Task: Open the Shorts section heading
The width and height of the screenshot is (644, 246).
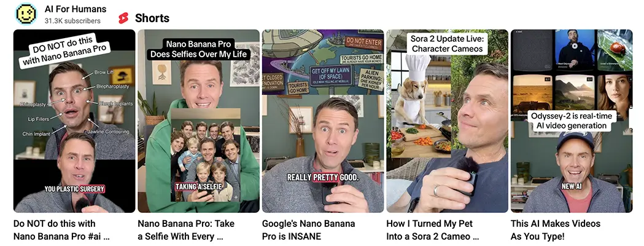Action: pyautogui.click(x=152, y=18)
